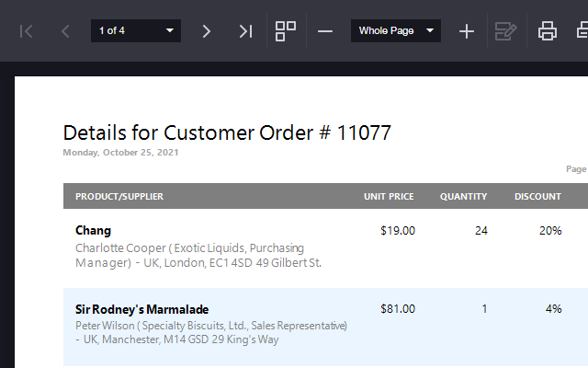Go to the previous page
588x368 pixels.
click(65, 31)
